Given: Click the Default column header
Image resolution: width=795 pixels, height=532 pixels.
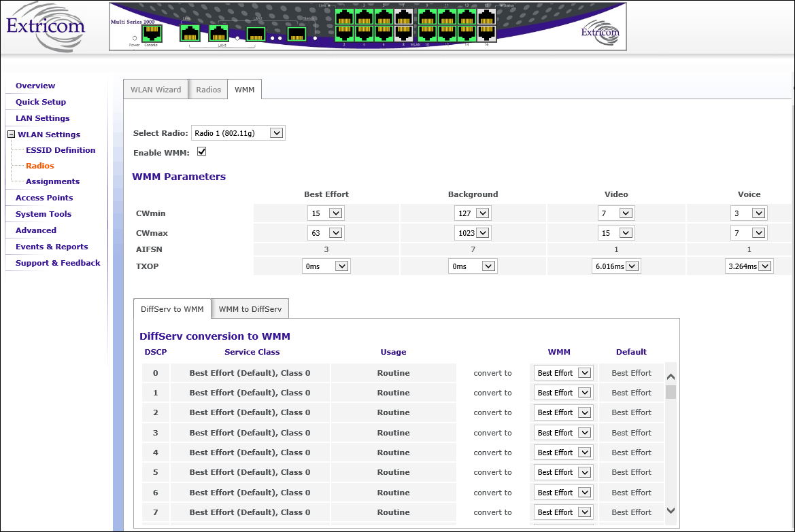Looking at the screenshot, I should click(631, 352).
